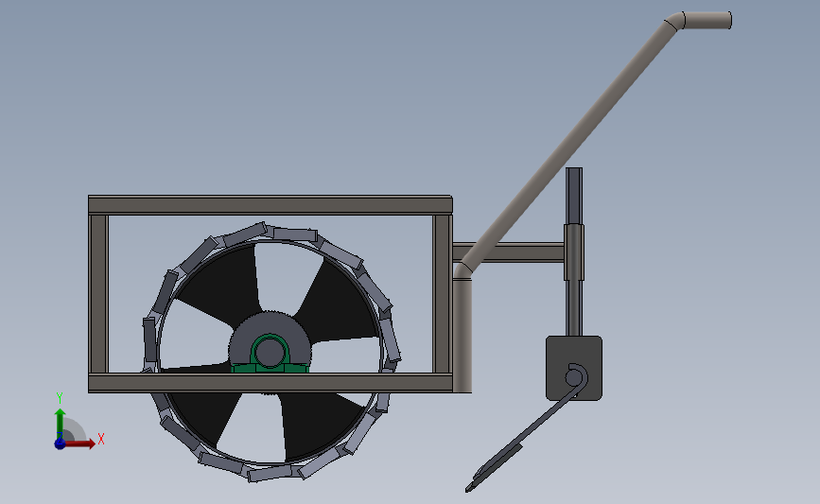Select the horizontal arm connecting frame to sleeve
The image size is (820, 504).
click(x=508, y=252)
